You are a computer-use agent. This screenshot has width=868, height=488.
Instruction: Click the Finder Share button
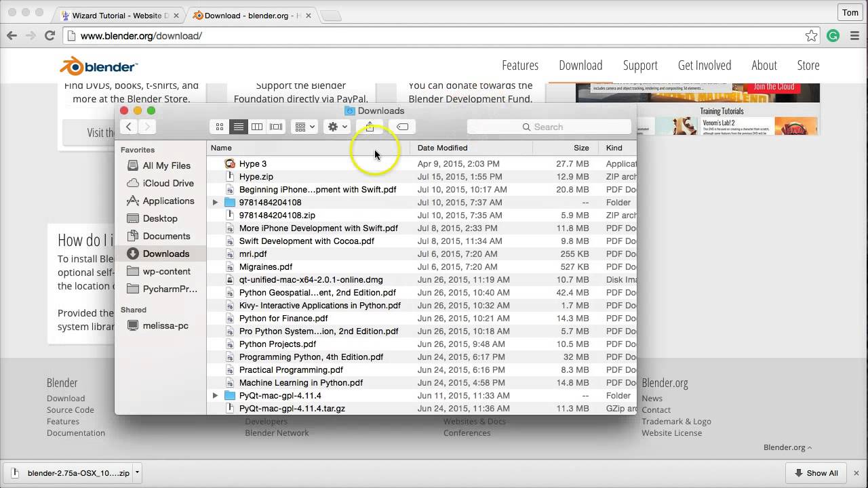(370, 127)
